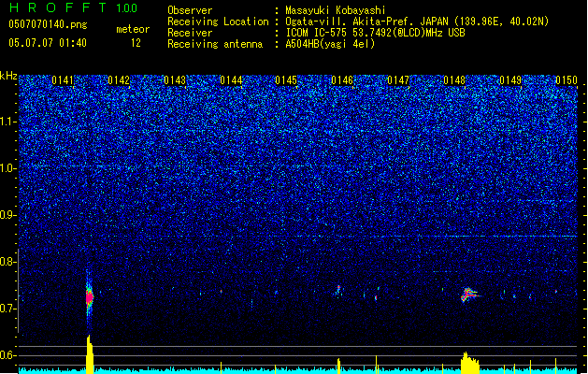Click the Ogata-vill. Akita-Pref. JAPAN location text
The width and height of the screenshot is (588, 374).
[x=417, y=22]
